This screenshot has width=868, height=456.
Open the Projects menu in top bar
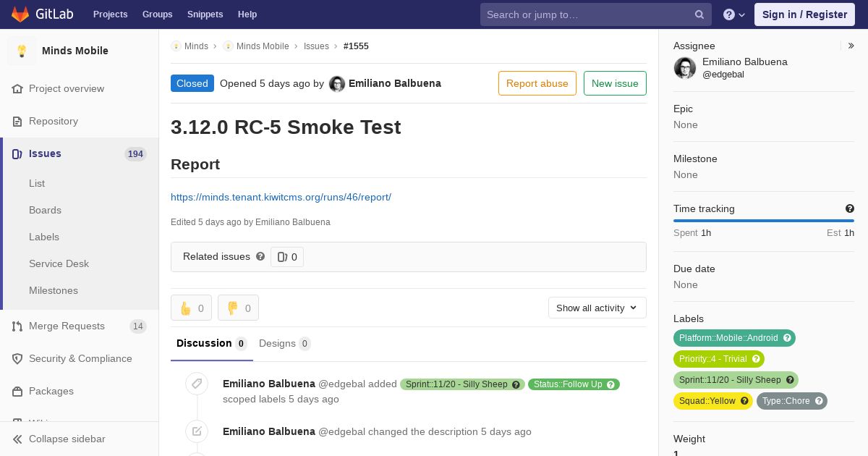(110, 14)
